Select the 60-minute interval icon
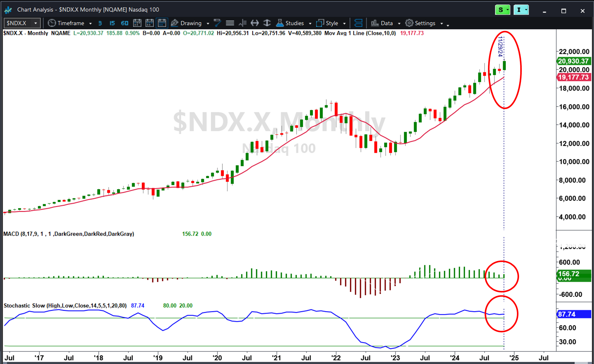Screen dimensions: 594x364 pos(124,23)
